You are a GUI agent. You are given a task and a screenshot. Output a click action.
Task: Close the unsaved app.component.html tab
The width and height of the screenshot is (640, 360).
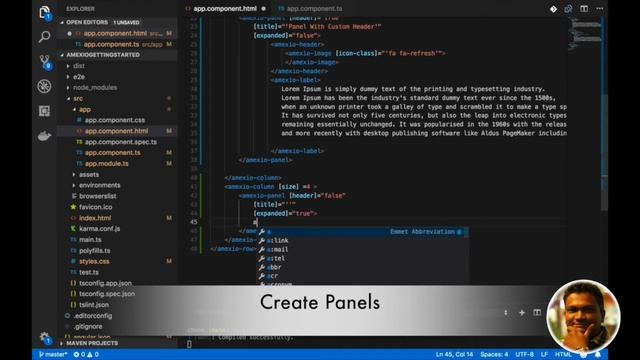tap(264, 9)
